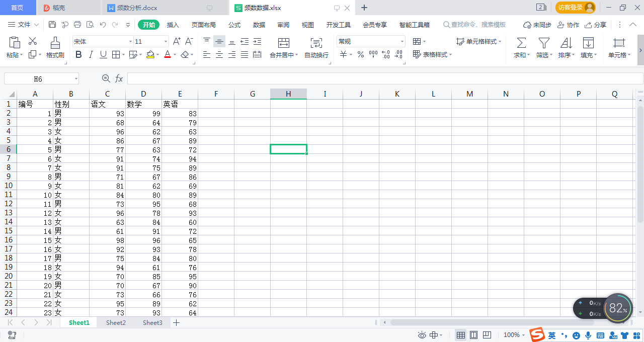Toggle italic formatting
The width and height of the screenshot is (644, 342).
pos(91,54)
